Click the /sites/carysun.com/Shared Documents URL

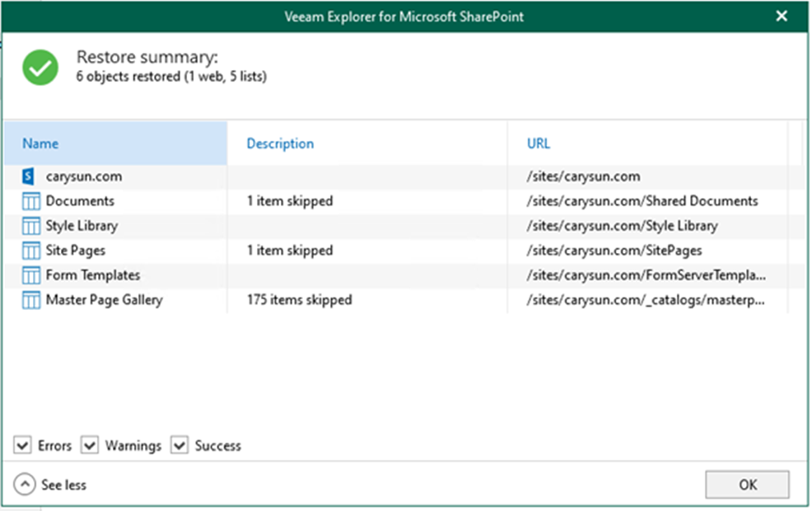tap(642, 201)
